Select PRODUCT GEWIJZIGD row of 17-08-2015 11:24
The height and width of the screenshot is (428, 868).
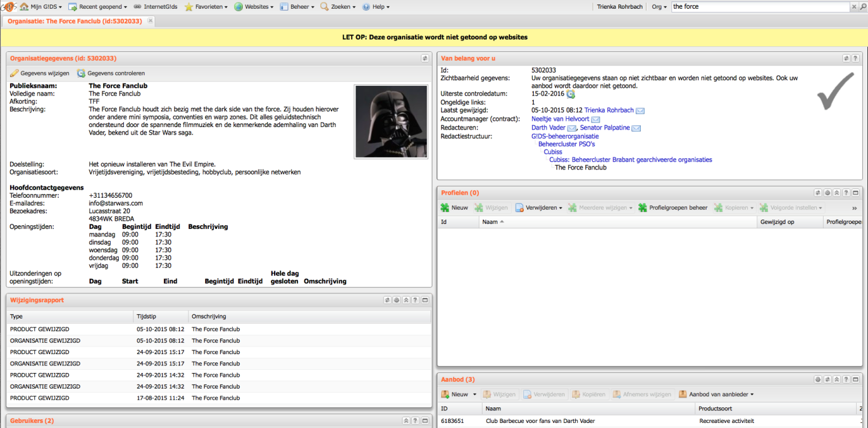coord(219,398)
